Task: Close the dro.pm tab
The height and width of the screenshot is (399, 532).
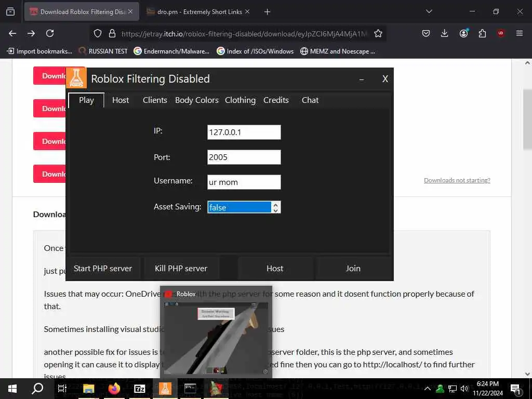Action: (247, 11)
